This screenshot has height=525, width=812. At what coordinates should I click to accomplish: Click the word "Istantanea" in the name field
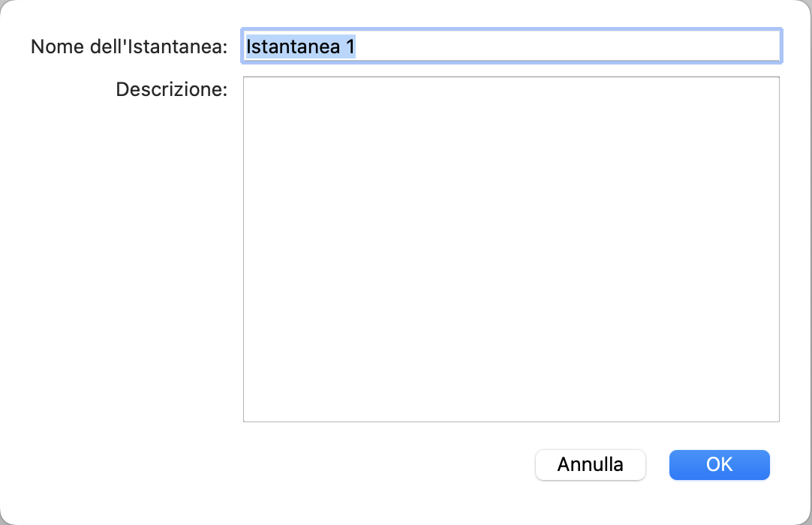click(x=293, y=46)
